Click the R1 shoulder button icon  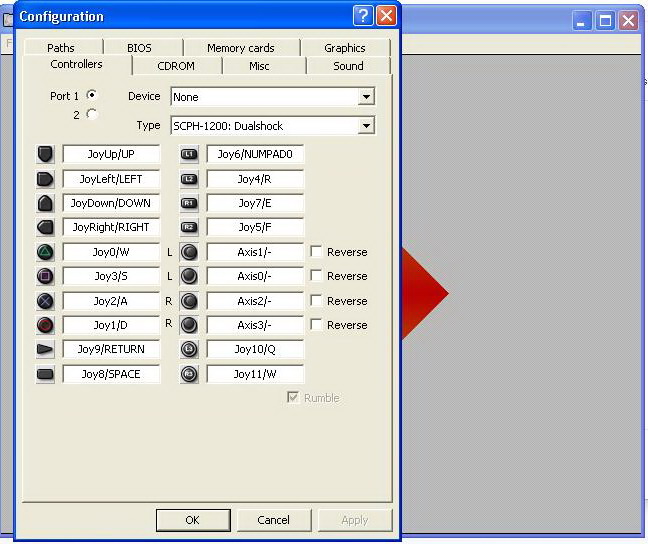pyautogui.click(x=189, y=203)
